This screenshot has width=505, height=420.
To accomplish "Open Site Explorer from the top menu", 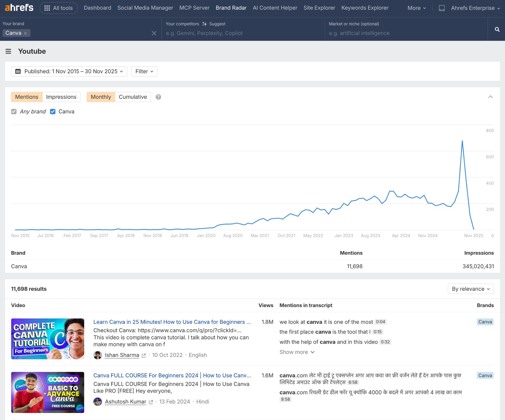I will click(x=319, y=8).
